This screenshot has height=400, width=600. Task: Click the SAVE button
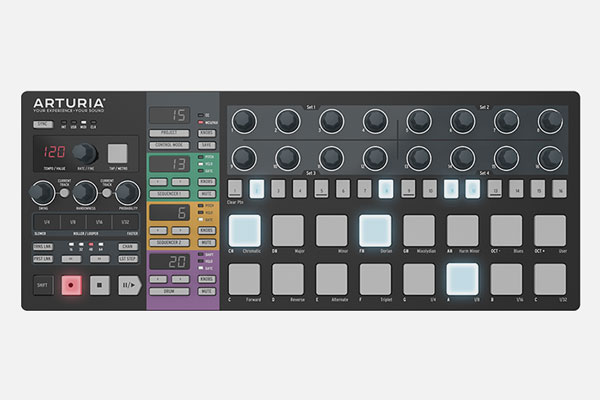(207, 145)
